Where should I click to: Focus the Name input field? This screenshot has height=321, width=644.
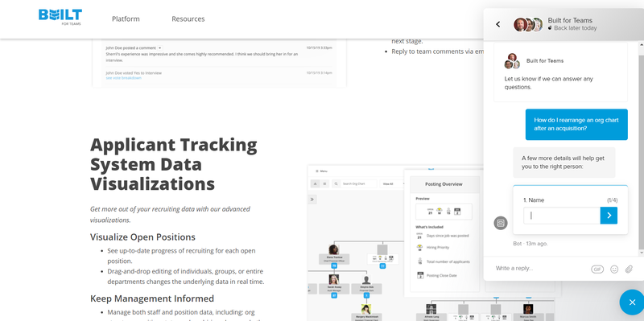coord(562,216)
